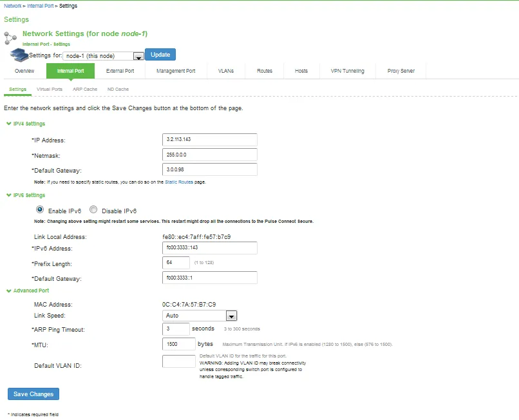Image resolution: width=519 pixels, height=420 pixels.
Task: Click the Network breadcrumb link
Action: click(x=13, y=6)
